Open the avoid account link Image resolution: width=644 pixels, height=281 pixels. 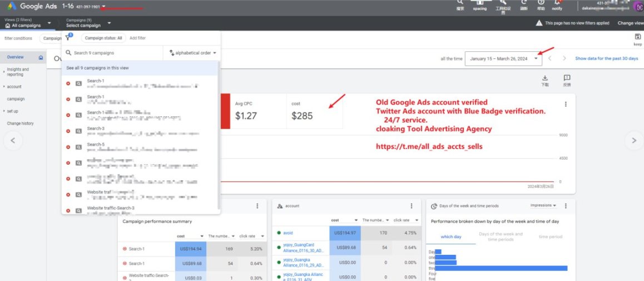(x=288, y=233)
